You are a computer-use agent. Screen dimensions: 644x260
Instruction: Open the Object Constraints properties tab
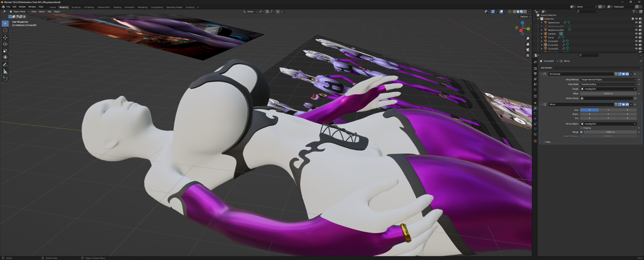pyautogui.click(x=535, y=124)
